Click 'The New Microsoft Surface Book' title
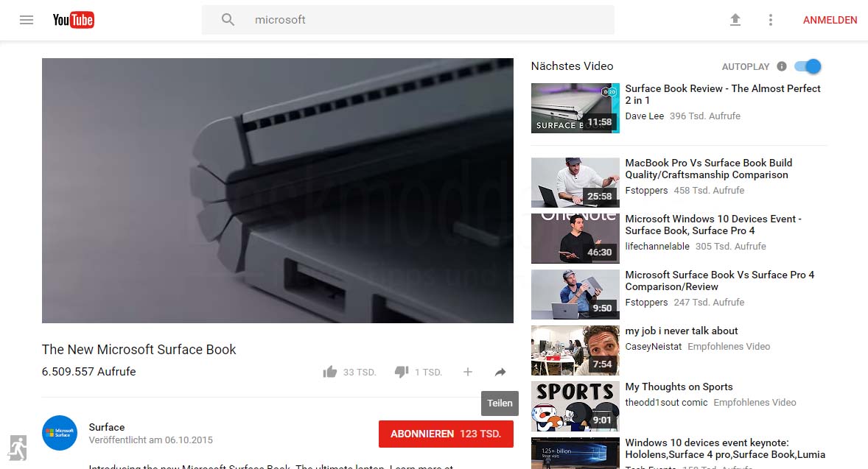Viewport: 868px width, 469px height. click(x=139, y=350)
